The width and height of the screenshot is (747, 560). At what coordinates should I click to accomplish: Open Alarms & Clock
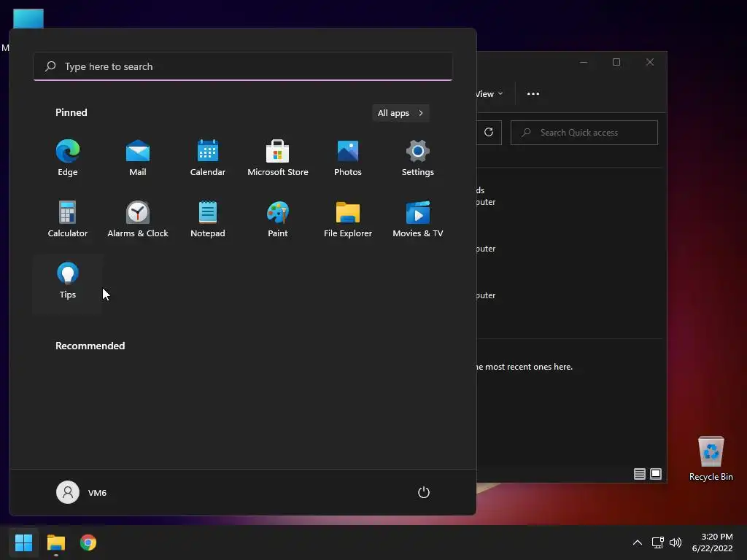pyautogui.click(x=138, y=219)
